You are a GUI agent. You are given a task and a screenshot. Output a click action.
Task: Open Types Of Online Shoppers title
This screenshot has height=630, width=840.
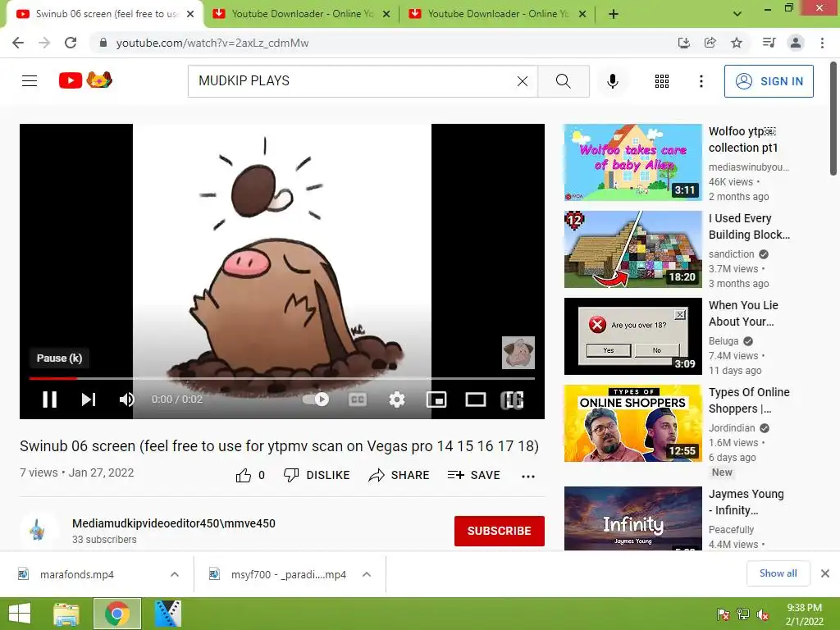749,400
